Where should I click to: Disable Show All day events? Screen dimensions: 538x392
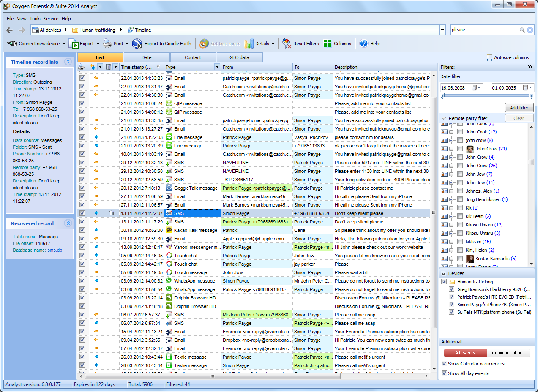tap(444, 373)
